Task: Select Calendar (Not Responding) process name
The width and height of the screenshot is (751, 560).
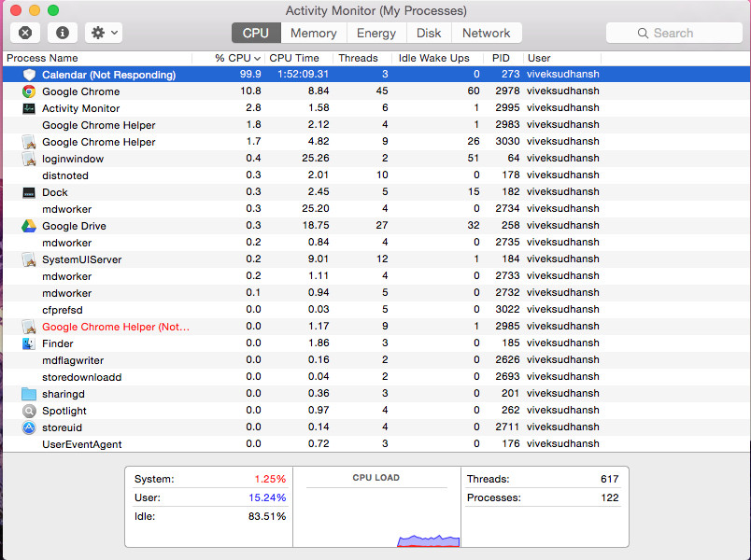Action: click(108, 75)
